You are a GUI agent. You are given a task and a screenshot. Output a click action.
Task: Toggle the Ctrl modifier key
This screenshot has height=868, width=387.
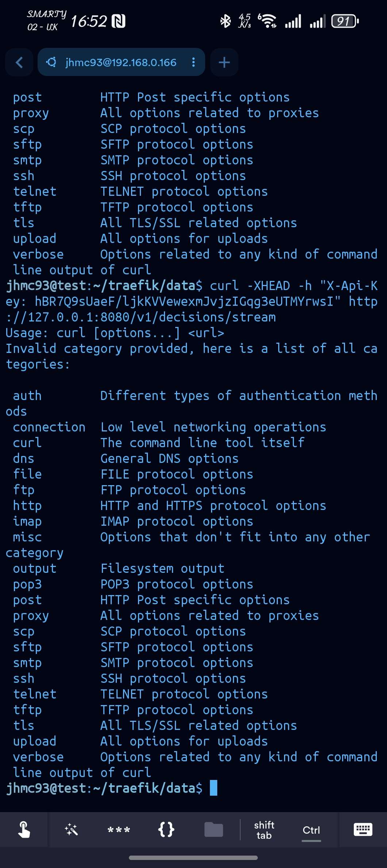tap(311, 830)
